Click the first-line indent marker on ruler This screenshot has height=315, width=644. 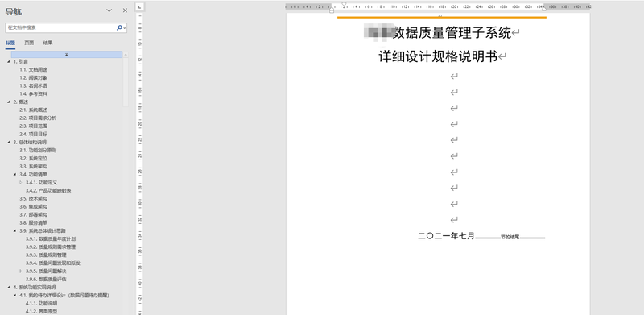point(344,4)
